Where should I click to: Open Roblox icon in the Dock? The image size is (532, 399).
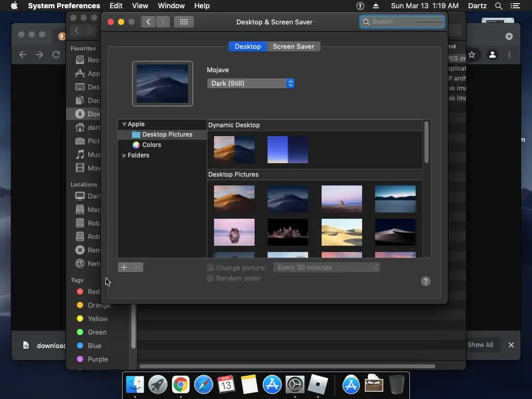click(317, 384)
